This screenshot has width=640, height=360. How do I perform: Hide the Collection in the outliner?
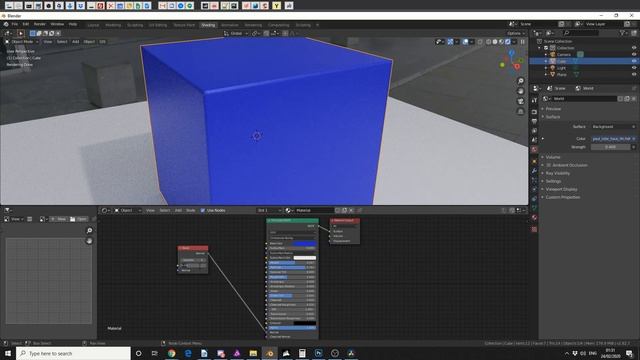(x=634, y=48)
